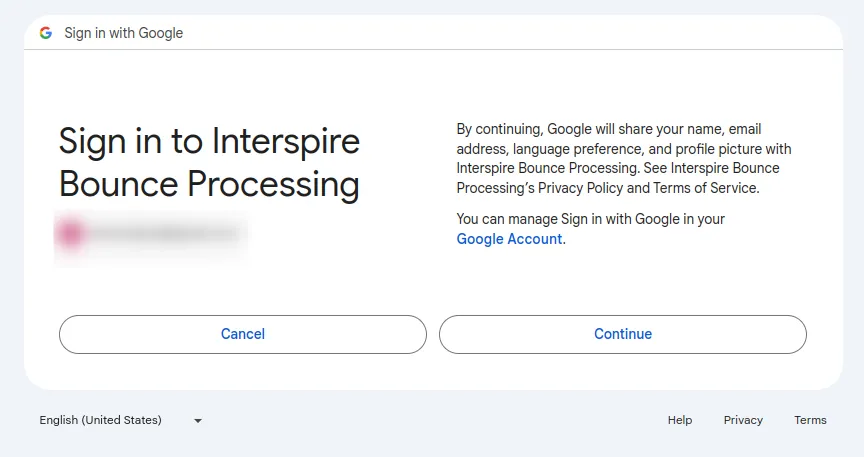Viewport: 864px width, 457px height.
Task: Click the 'Sign in to Interspire' heading line
Action: pyautogui.click(x=209, y=142)
